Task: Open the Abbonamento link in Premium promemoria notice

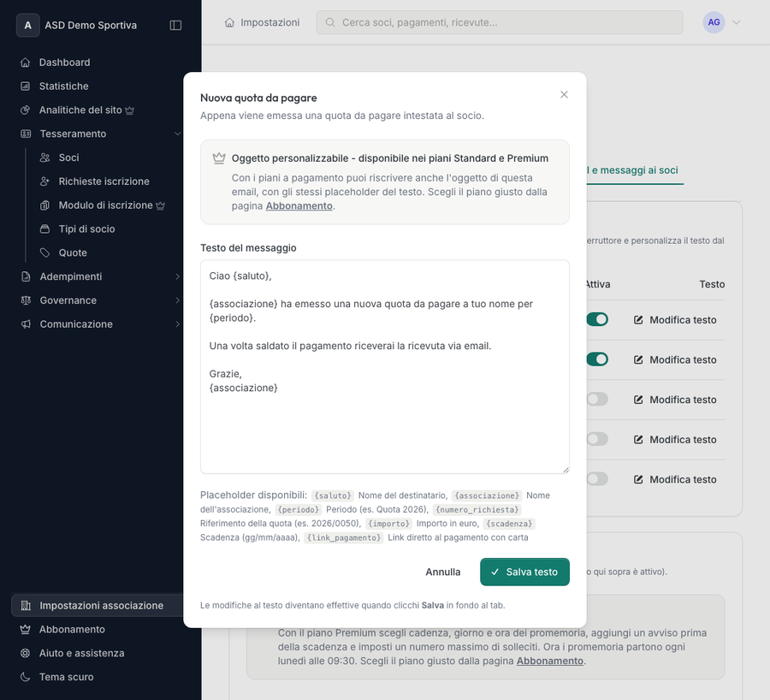Action: coord(549,661)
